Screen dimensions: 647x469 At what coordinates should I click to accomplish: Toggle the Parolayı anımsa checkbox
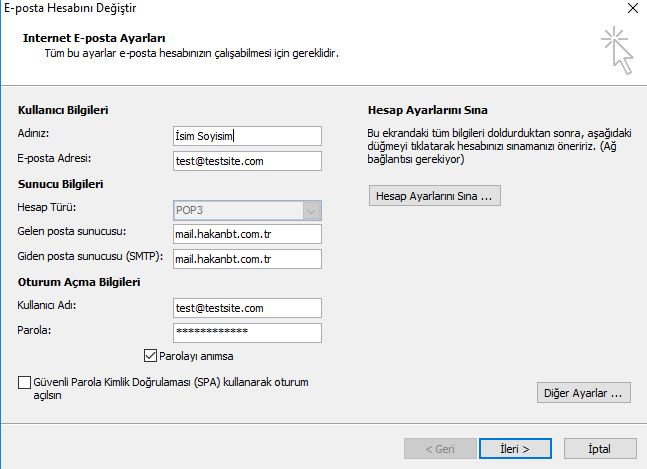point(152,355)
